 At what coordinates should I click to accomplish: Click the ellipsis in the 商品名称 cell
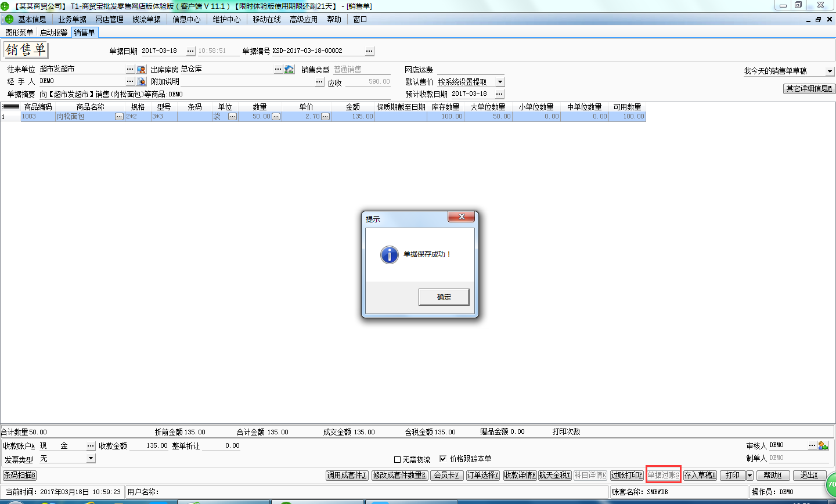pyautogui.click(x=119, y=117)
